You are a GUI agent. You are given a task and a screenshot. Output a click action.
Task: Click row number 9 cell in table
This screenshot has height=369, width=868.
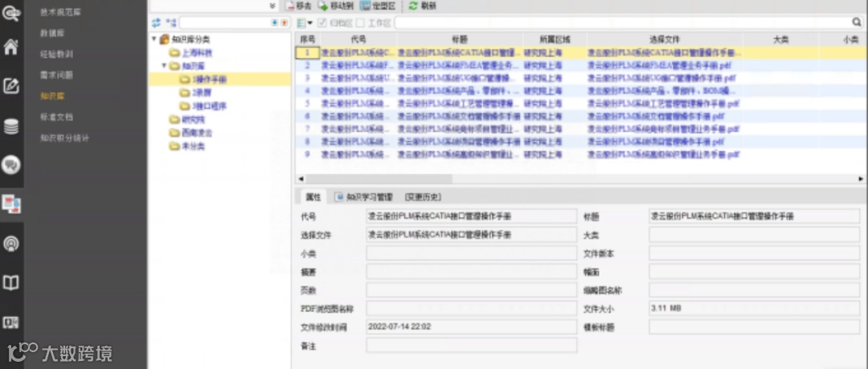(307, 154)
